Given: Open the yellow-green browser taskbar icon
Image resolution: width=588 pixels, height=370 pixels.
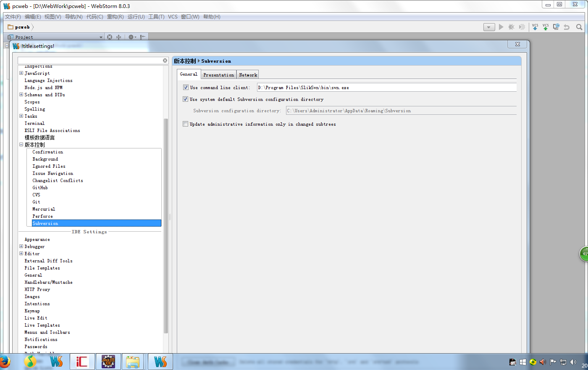Looking at the screenshot, I should tap(30, 362).
